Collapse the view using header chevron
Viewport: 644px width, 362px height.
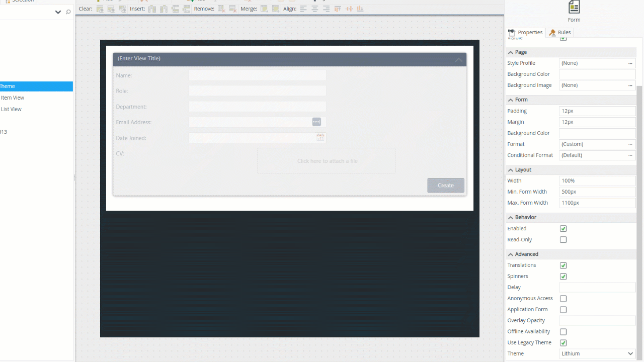tap(458, 60)
